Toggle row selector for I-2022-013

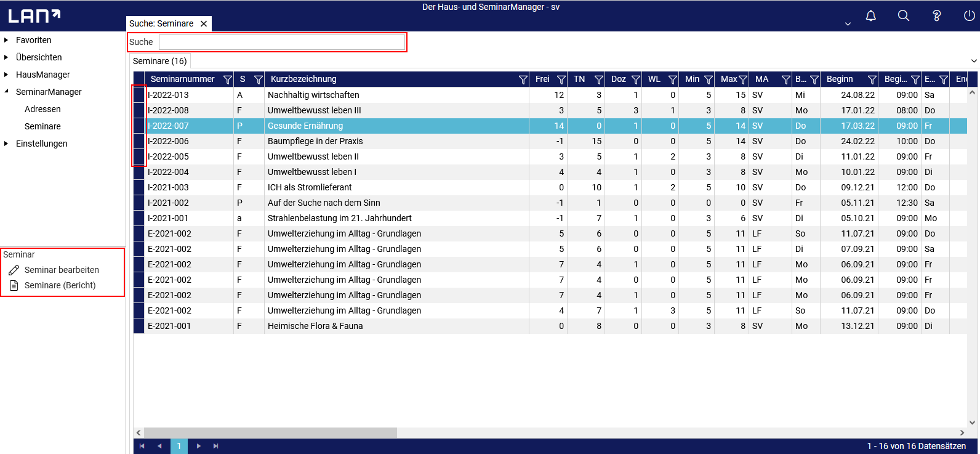pyautogui.click(x=139, y=95)
